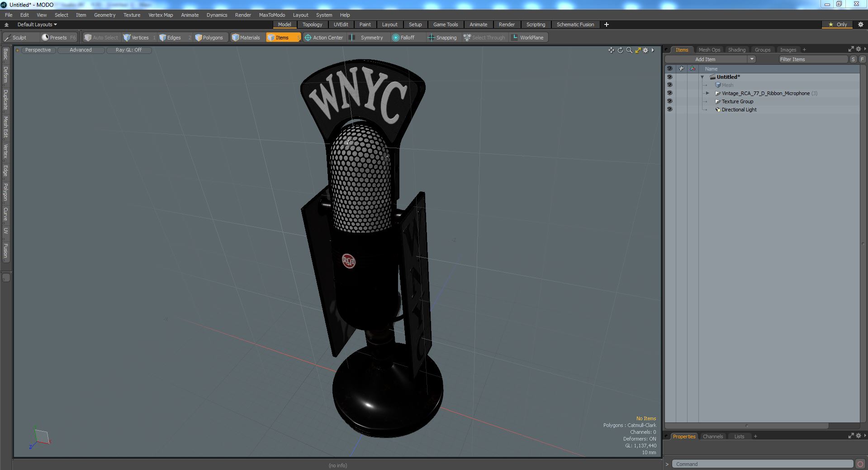Image resolution: width=868 pixels, height=470 pixels.
Task: Toggle visibility of Texture Group
Action: click(x=669, y=101)
